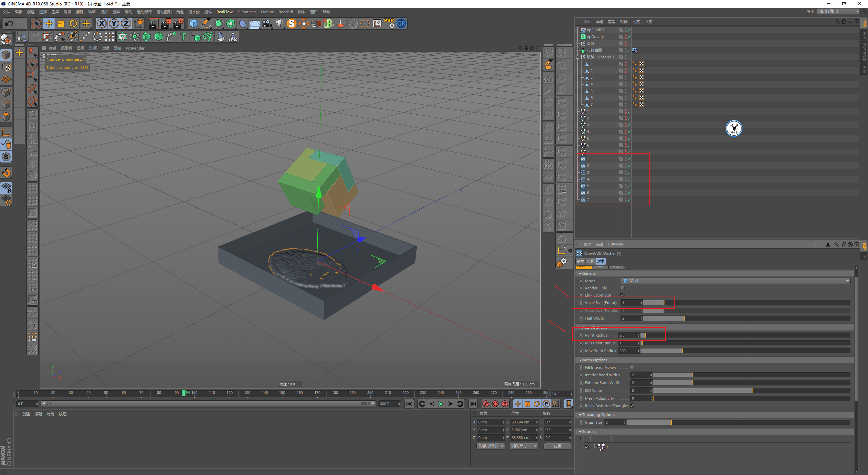Click the record active objects button

click(486, 404)
